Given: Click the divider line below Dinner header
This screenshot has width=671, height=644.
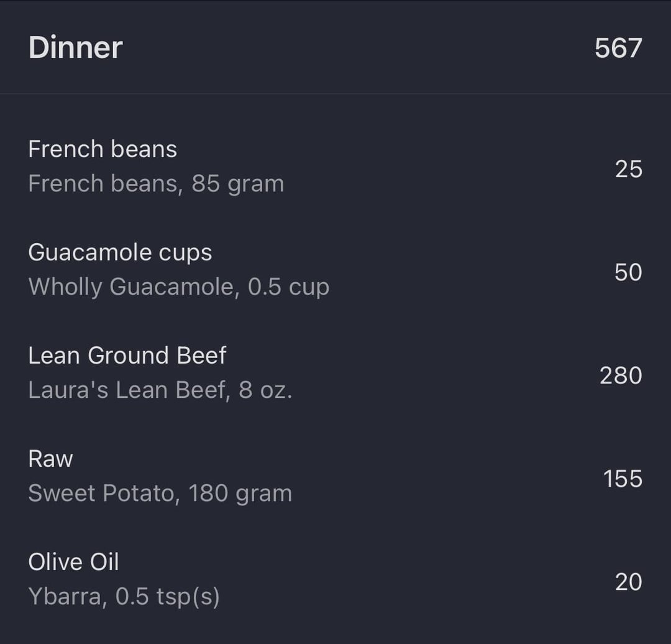Looking at the screenshot, I should [335, 94].
